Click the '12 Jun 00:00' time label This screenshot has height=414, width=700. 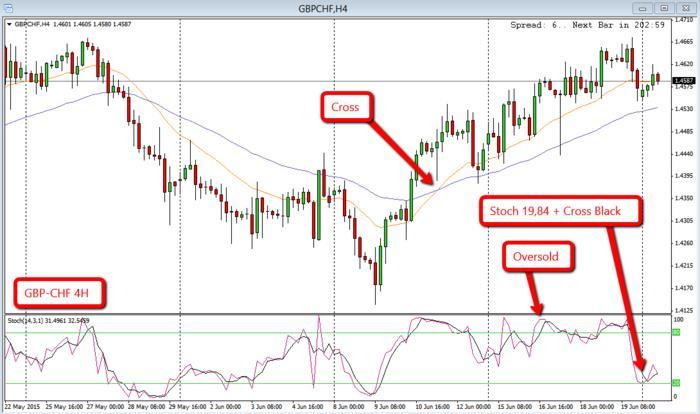point(474,407)
